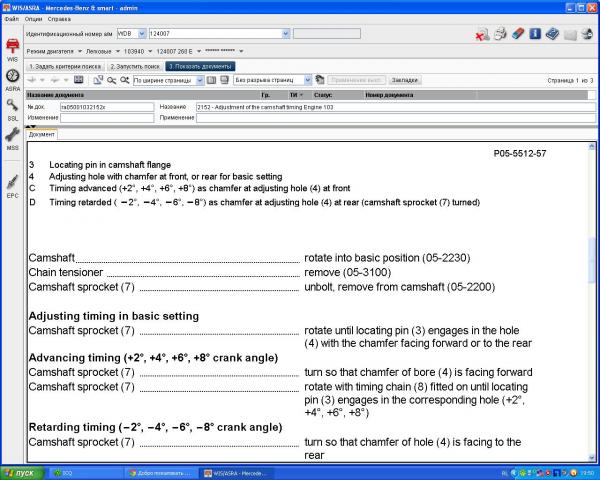The height and width of the screenshot is (480, 600).
Task: Open the asterisks dropdown arrow
Action: [x=241, y=51]
